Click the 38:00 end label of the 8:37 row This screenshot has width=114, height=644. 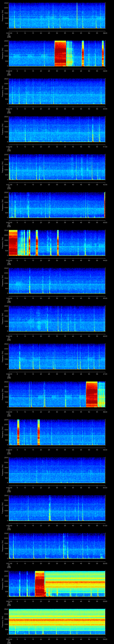pyautogui.click(x=105, y=33)
